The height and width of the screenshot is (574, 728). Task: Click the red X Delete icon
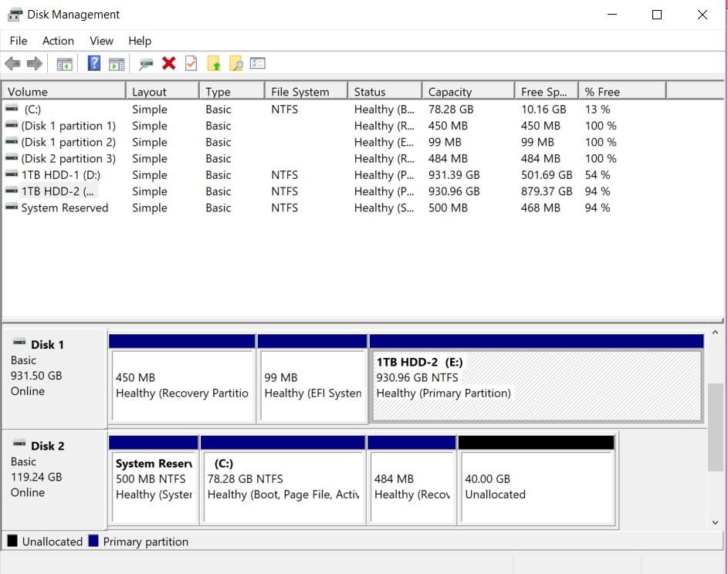pos(169,63)
